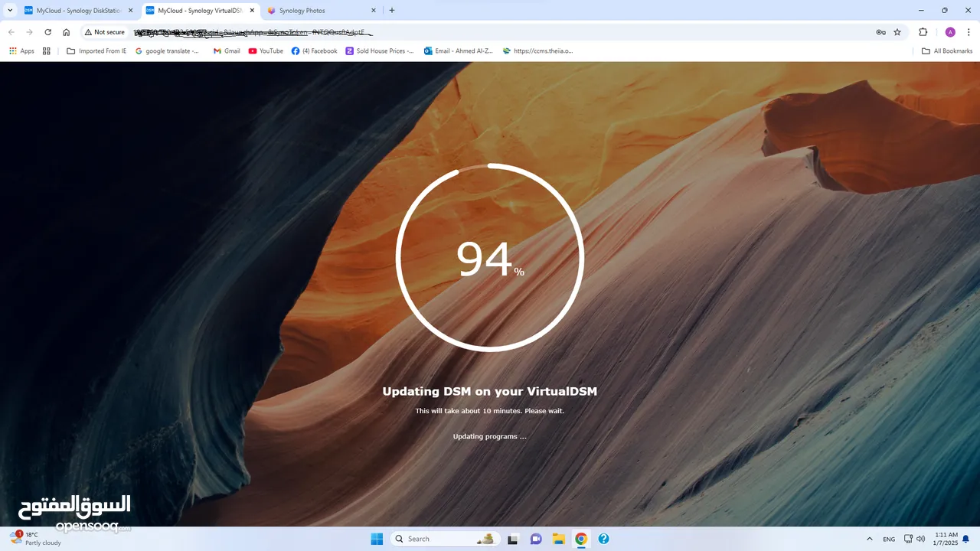The width and height of the screenshot is (980, 551).
Task: Expand the All Bookmarks folder
Action: click(947, 51)
